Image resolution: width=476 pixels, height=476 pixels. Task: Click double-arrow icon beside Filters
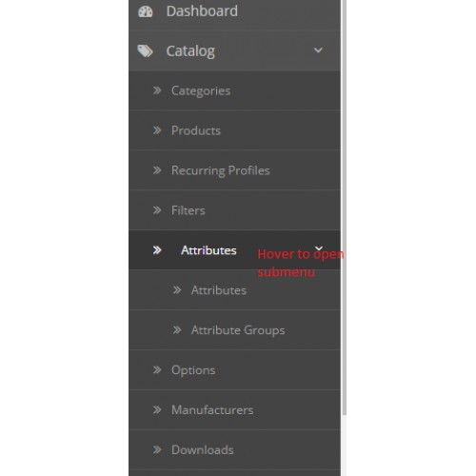pos(157,210)
